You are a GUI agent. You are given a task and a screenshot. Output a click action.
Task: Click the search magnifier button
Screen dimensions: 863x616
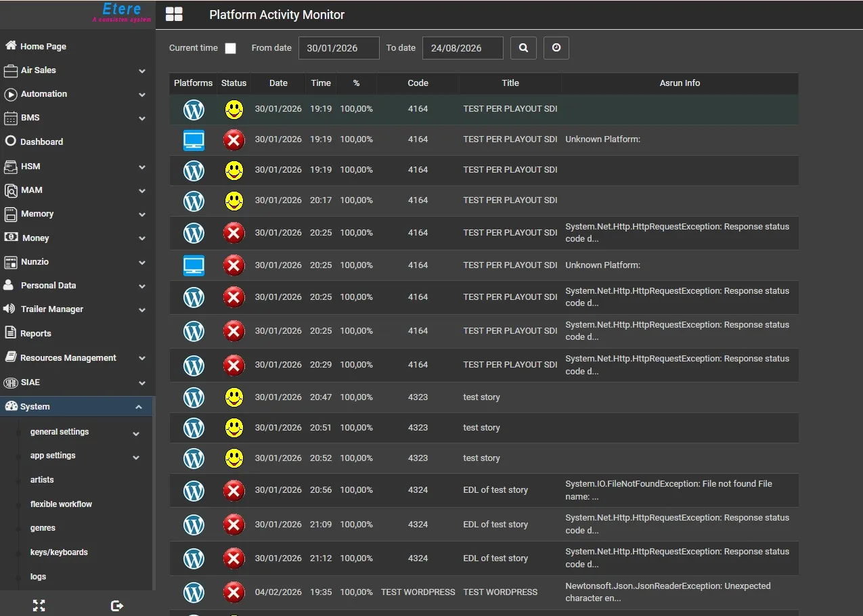[523, 48]
